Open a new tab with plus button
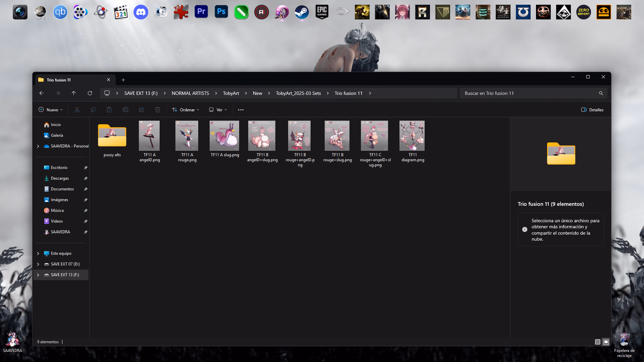This screenshot has height=362, width=644. (x=123, y=80)
